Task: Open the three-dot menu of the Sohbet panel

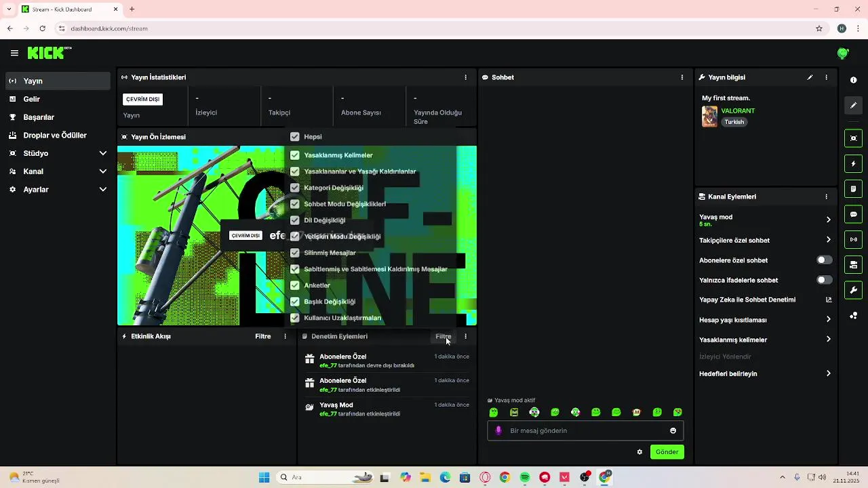Action: tap(682, 77)
